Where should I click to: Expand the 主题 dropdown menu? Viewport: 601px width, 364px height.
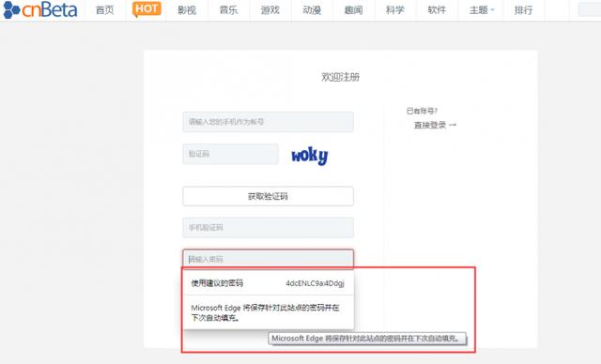(482, 10)
